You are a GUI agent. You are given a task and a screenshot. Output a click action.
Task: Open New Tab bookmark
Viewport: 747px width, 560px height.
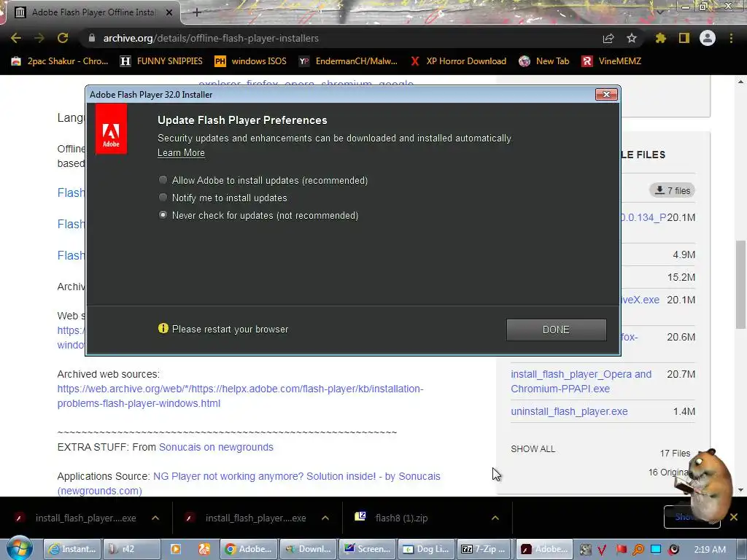544,61
